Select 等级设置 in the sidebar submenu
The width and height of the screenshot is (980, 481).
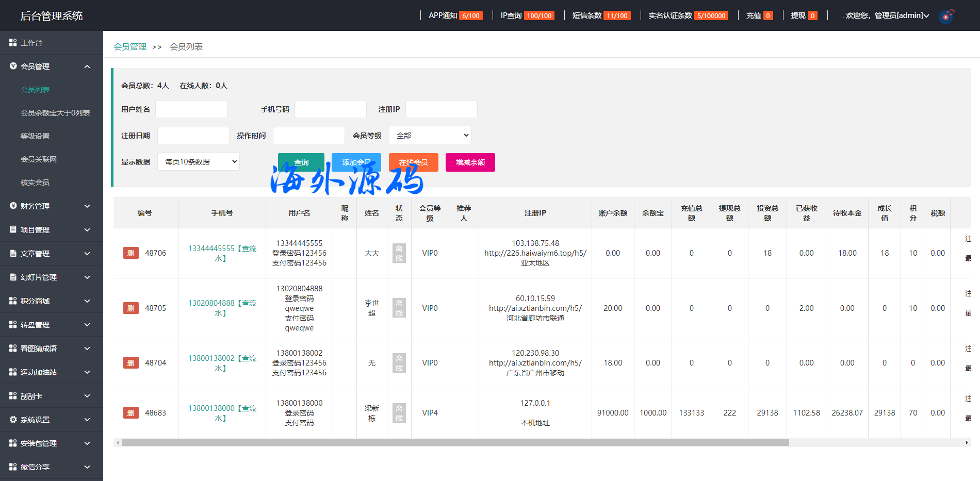tap(35, 136)
